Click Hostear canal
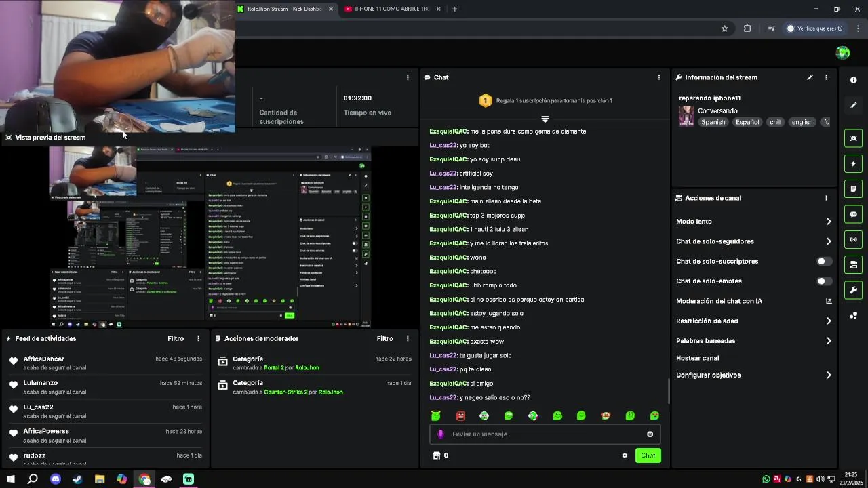 pyautogui.click(x=697, y=358)
